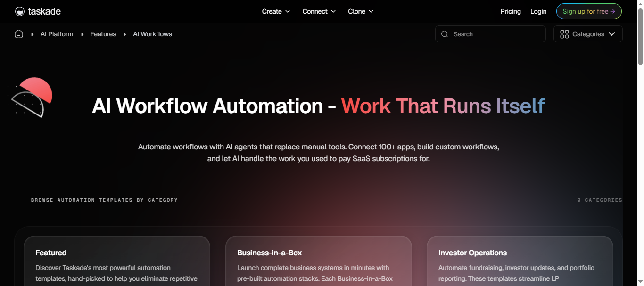
Task: Open the Connect dropdown menu
Action: [x=319, y=11]
